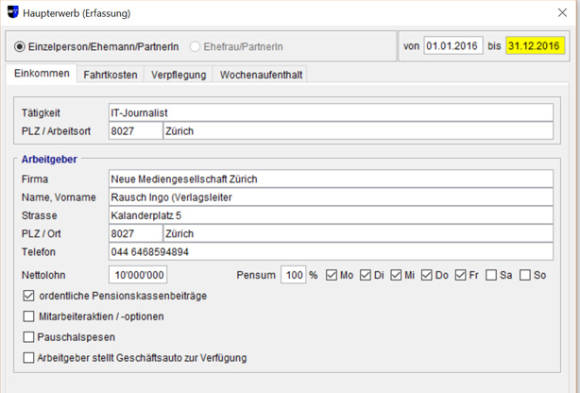Uncheck the Mo weekday checkbox
Viewport: 580px width, 393px height.
point(331,275)
